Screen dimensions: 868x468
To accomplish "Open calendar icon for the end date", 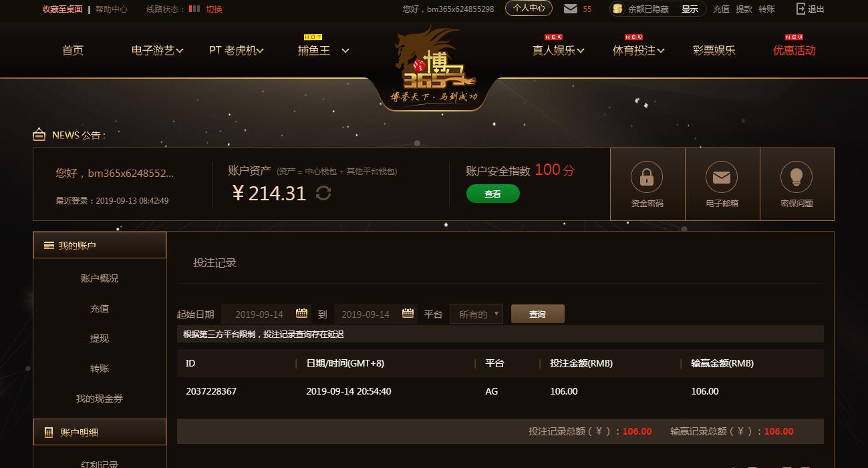I will 408,313.
